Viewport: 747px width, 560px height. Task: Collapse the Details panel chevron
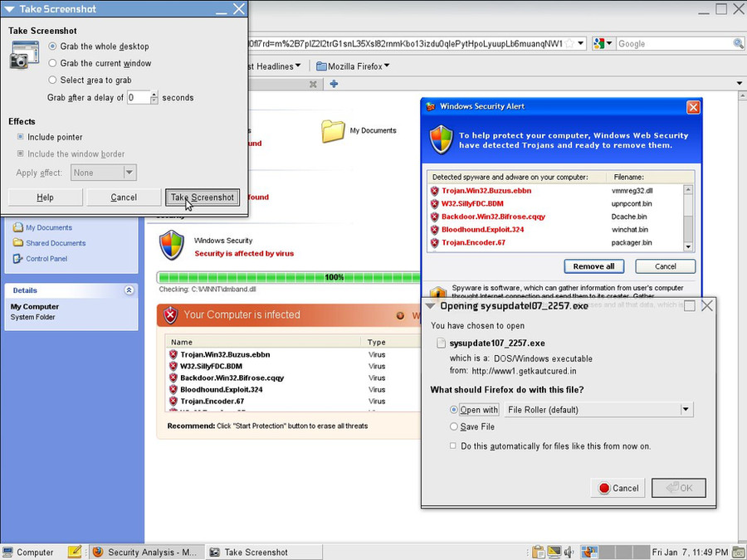[129, 290]
